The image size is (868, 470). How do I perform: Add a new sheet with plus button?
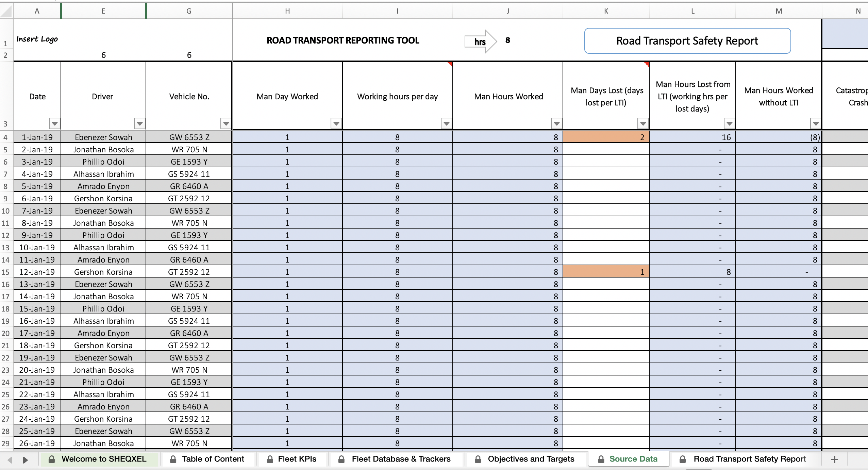(x=834, y=459)
